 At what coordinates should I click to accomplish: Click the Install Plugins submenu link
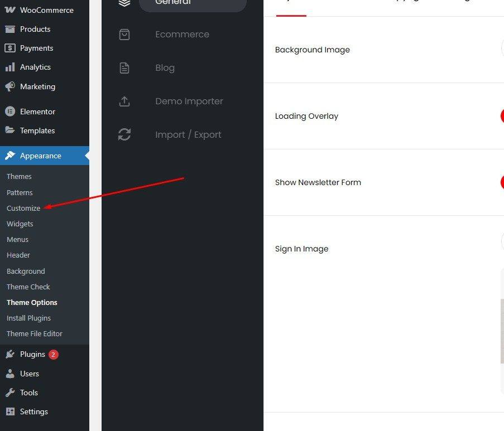pos(28,318)
